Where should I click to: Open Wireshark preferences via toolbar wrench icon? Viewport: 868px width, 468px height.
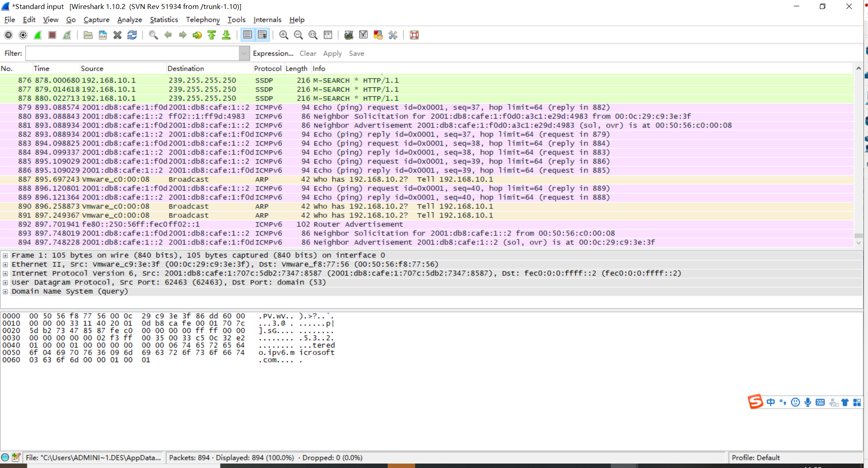tap(393, 35)
